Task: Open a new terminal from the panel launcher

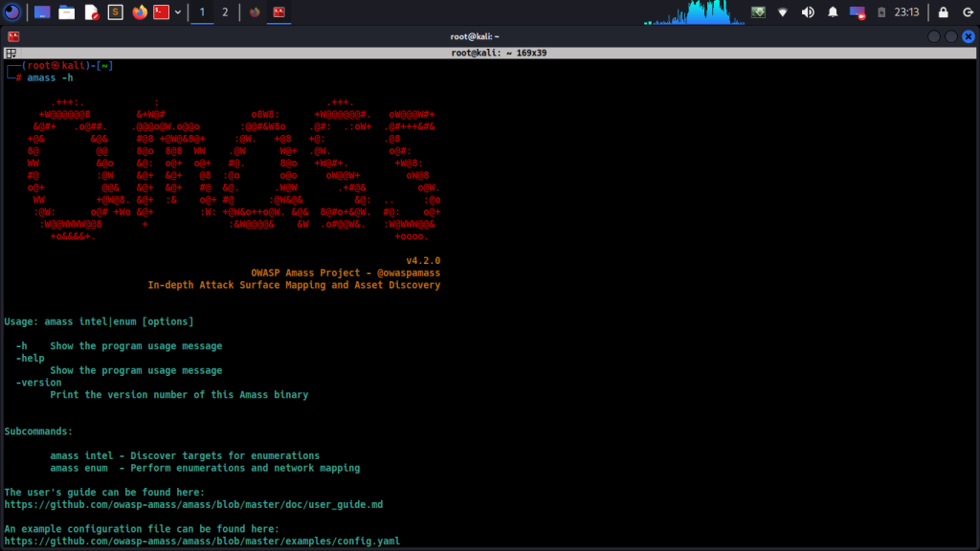Action: (x=161, y=11)
